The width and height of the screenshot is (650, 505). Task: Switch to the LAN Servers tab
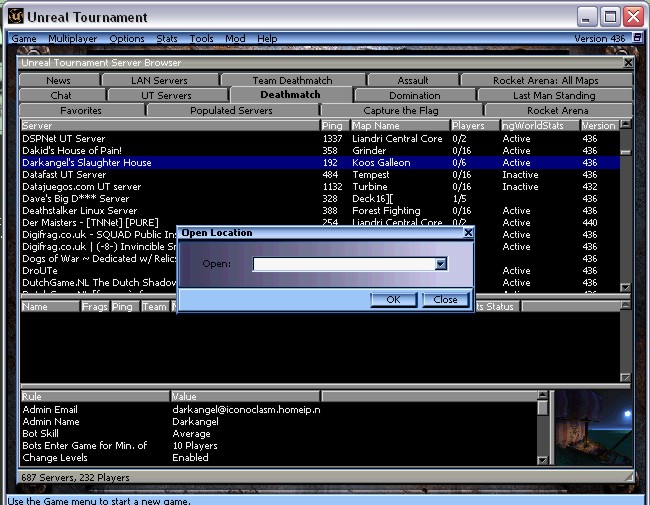pos(160,80)
